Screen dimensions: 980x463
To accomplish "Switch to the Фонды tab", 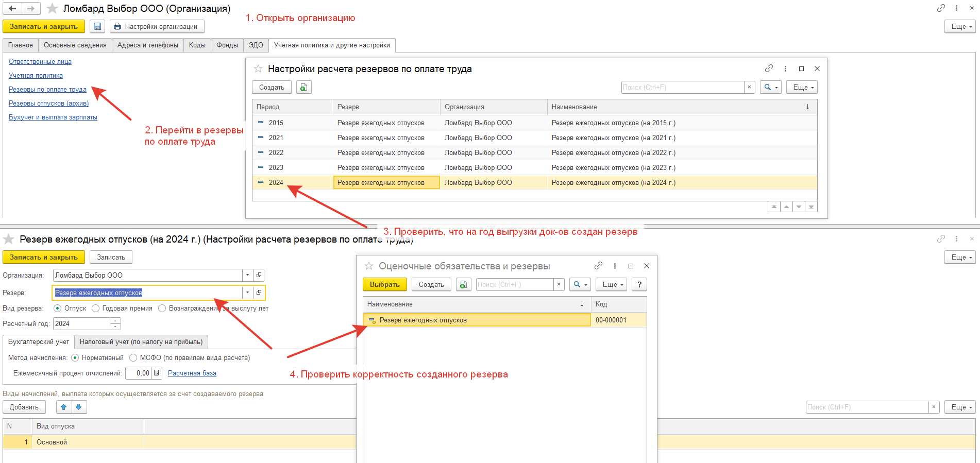I will 227,45.
